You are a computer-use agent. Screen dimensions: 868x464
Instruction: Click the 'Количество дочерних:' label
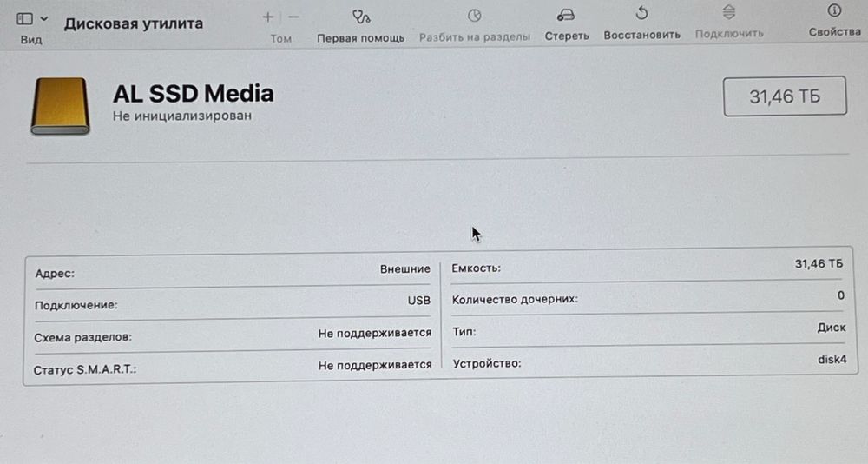coord(515,300)
